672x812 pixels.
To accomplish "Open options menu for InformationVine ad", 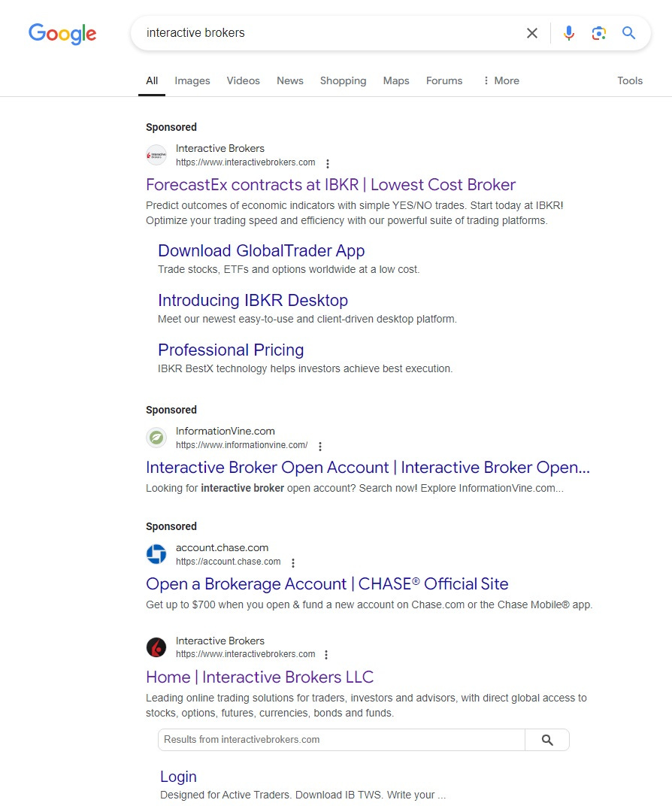I will tap(320, 447).
